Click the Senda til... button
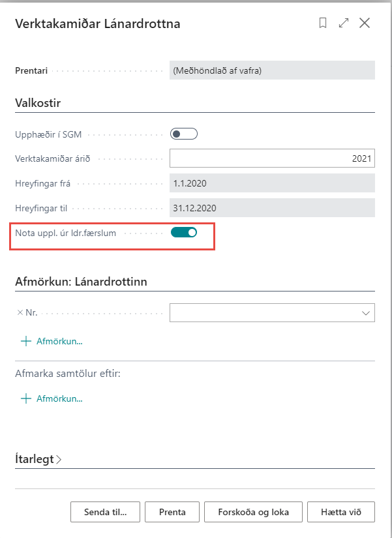The height and width of the screenshot is (538, 392). pyautogui.click(x=105, y=512)
